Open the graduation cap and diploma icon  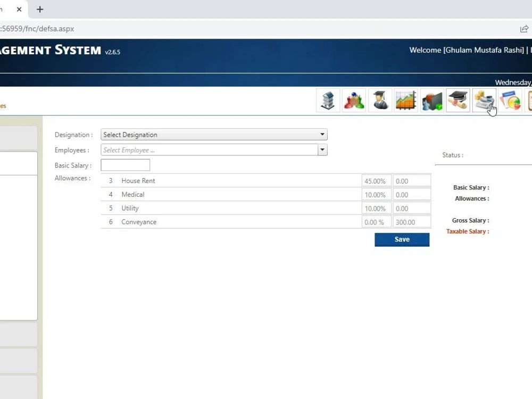(x=458, y=101)
